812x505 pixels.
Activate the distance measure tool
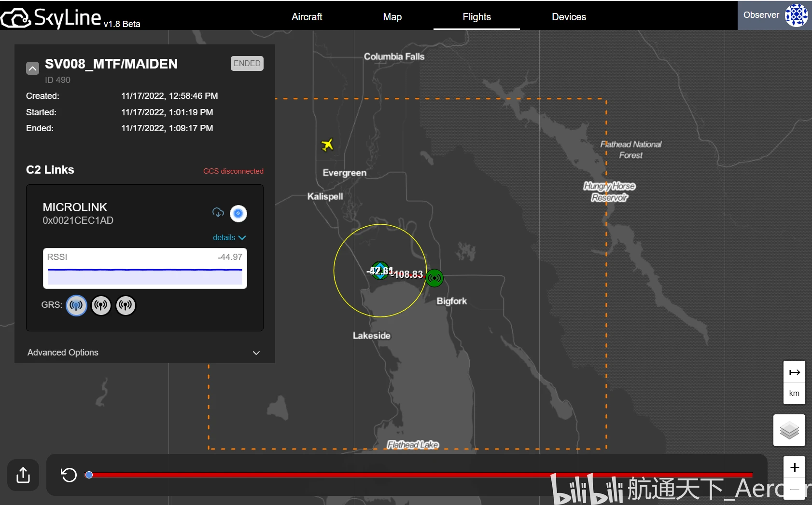click(794, 372)
